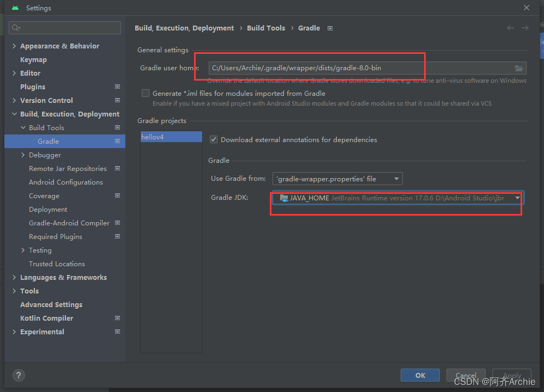544x392 pixels.
Task: Go back with the left arrow icon
Action: (x=510, y=28)
